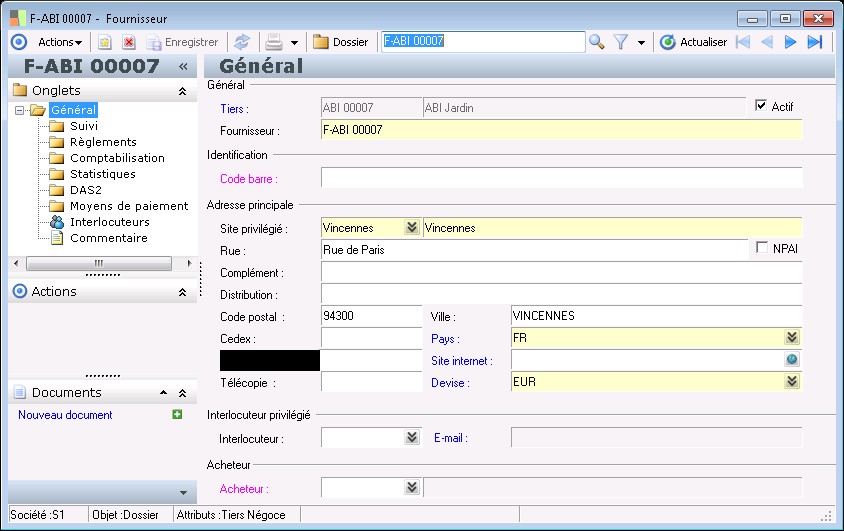The height and width of the screenshot is (531, 844).
Task: Go to the next record arrow
Action: click(791, 42)
